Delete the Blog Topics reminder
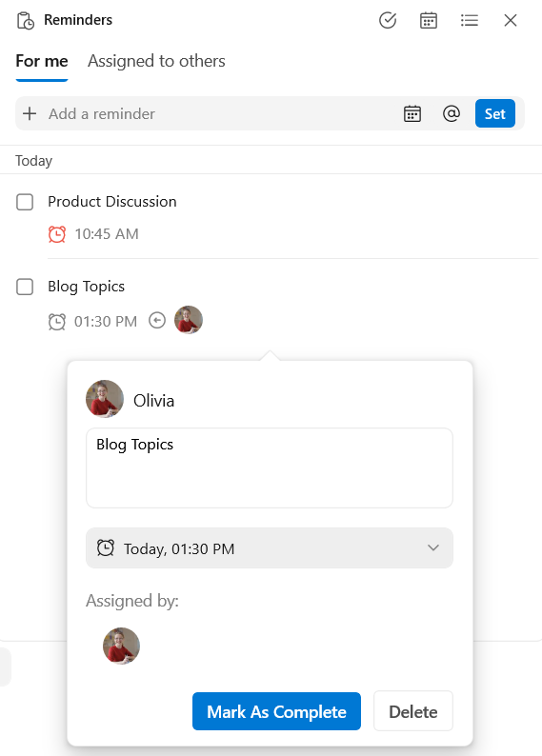 (x=413, y=711)
